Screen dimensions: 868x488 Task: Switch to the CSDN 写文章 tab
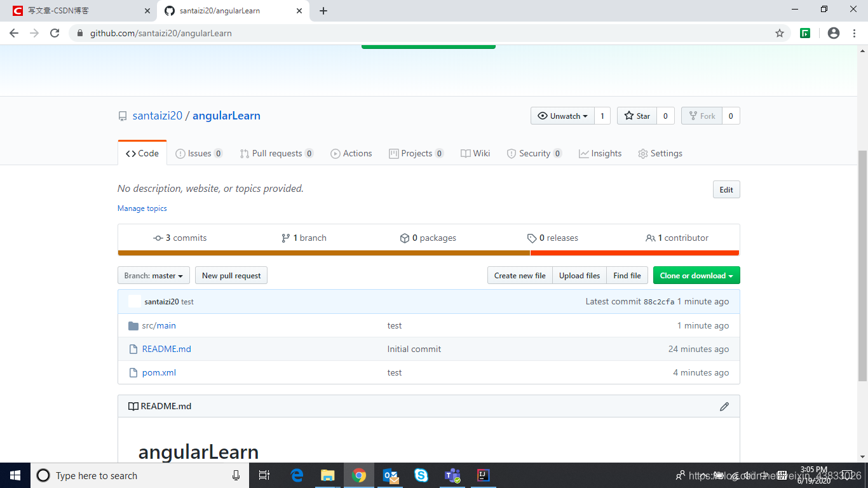pos(79,11)
